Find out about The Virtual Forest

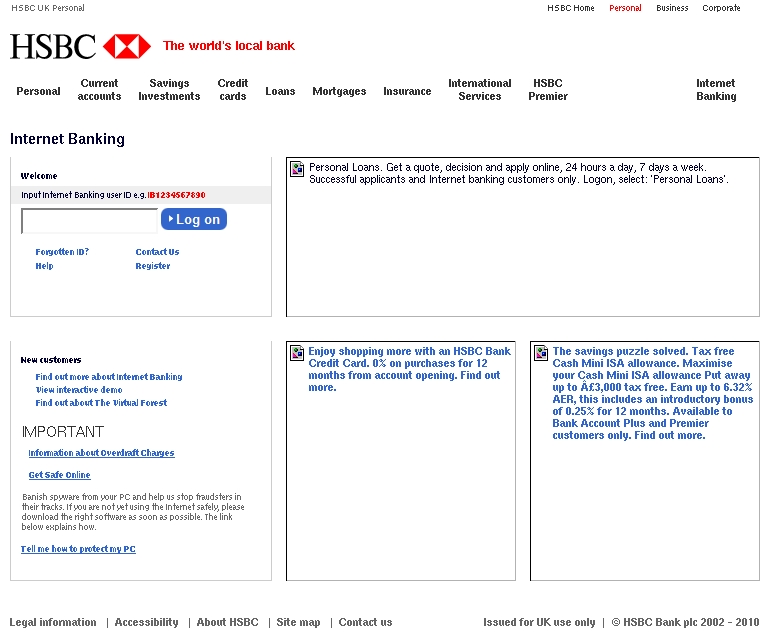tap(101, 403)
